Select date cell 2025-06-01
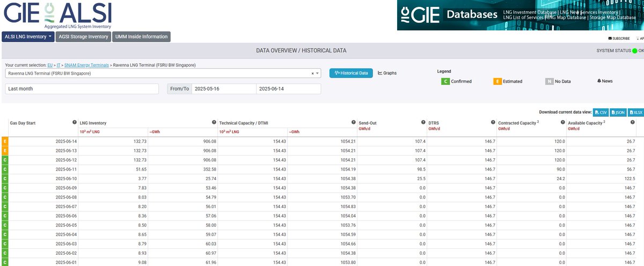 pos(67,262)
